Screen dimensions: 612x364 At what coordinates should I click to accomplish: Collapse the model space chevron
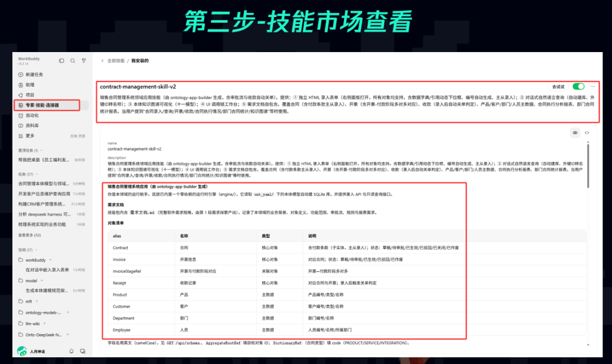42,281
